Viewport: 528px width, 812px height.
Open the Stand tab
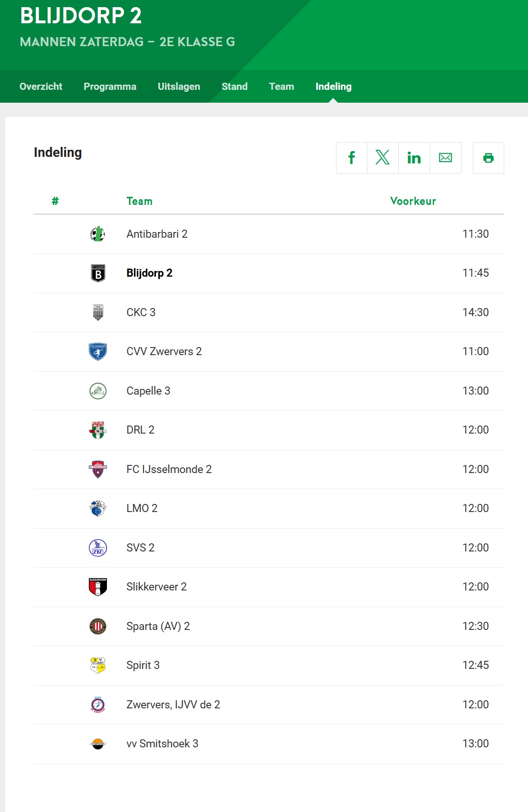(234, 87)
